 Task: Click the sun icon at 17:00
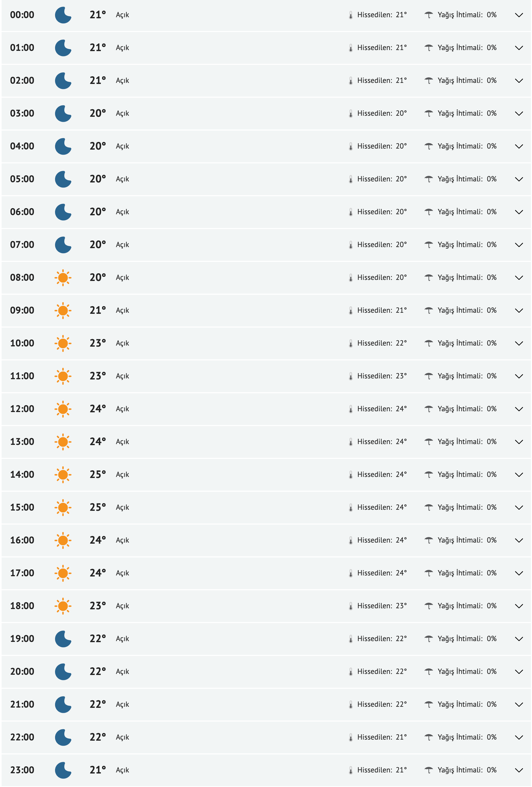coord(63,573)
